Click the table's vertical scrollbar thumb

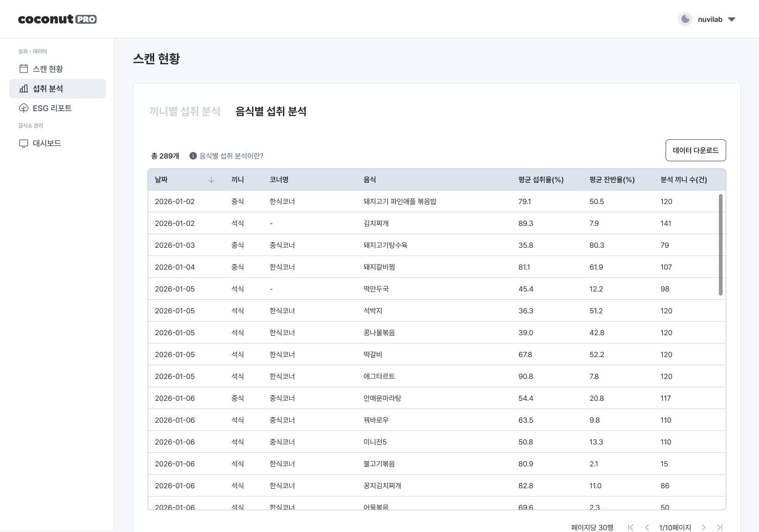[x=720, y=245]
